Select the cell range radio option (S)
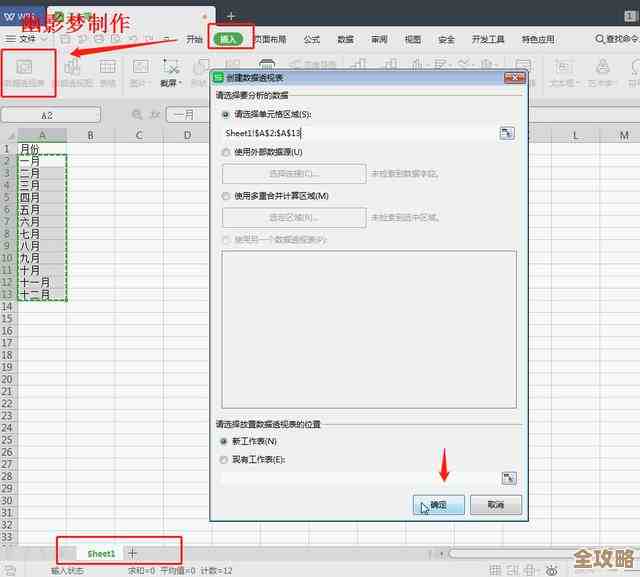Image resolution: width=640 pixels, height=577 pixels. pyautogui.click(x=225, y=115)
